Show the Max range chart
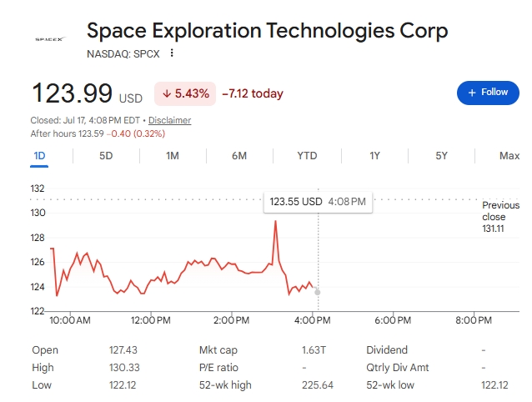 [509, 156]
